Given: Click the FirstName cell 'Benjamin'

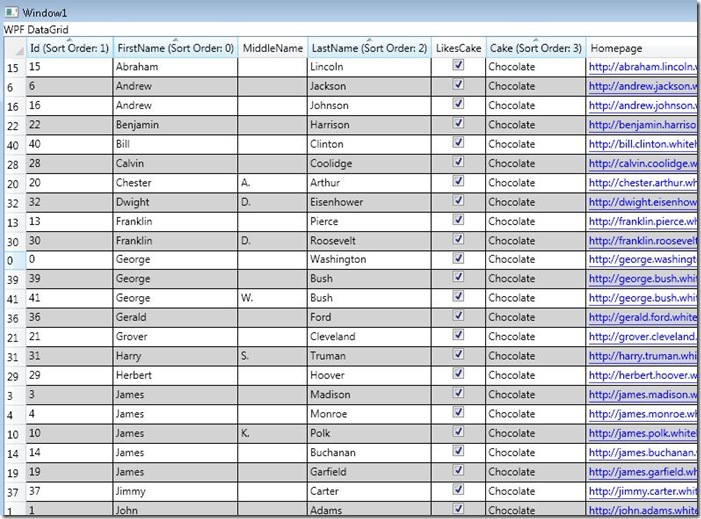Looking at the screenshot, I should 175,125.
